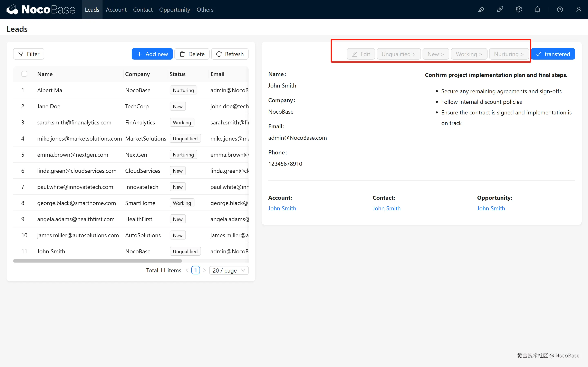The height and width of the screenshot is (367, 588).
Task: Go to next page arrow in pagination
Action: point(204,270)
